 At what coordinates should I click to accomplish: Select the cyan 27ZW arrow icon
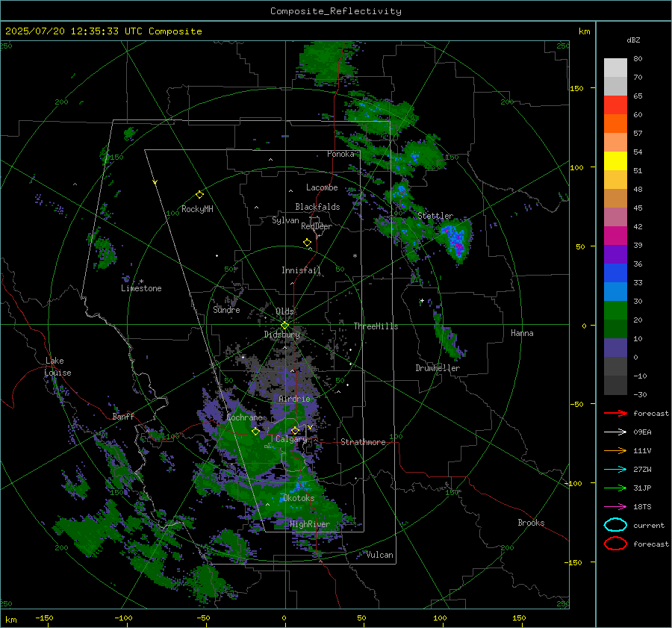pyautogui.click(x=615, y=470)
